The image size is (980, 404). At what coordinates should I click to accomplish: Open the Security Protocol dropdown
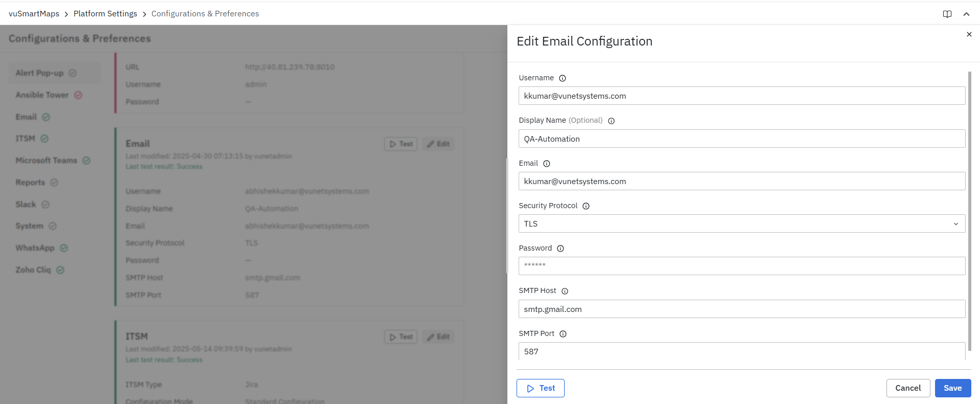point(741,223)
